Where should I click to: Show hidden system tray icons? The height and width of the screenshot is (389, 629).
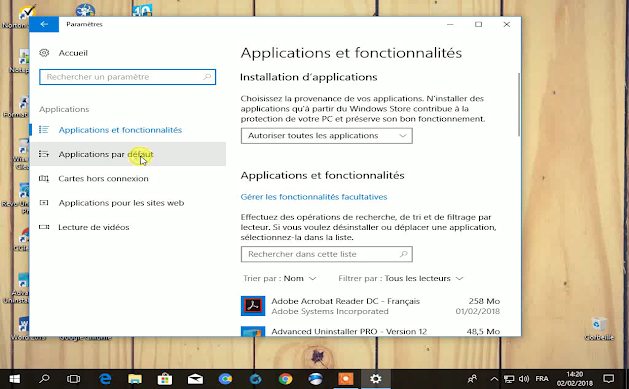[494, 379]
